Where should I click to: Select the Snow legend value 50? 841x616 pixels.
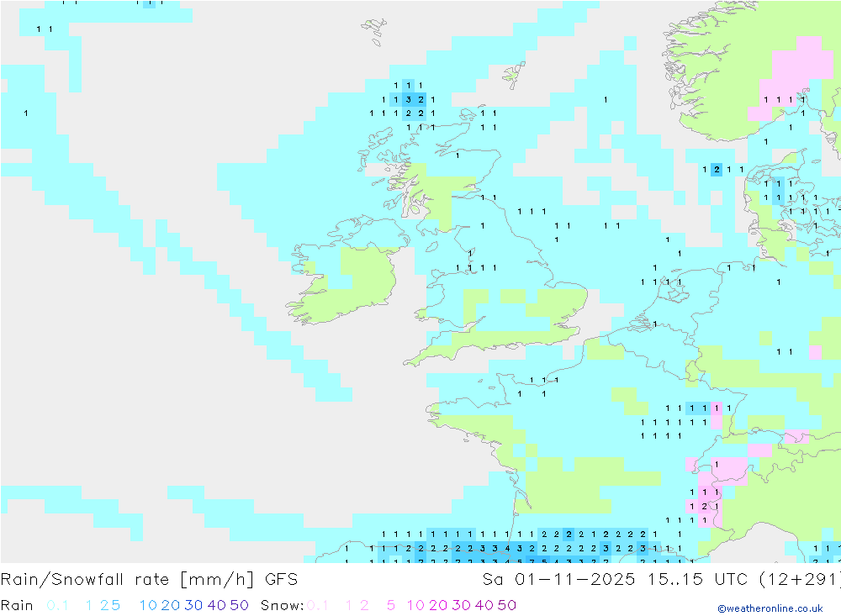(x=507, y=605)
